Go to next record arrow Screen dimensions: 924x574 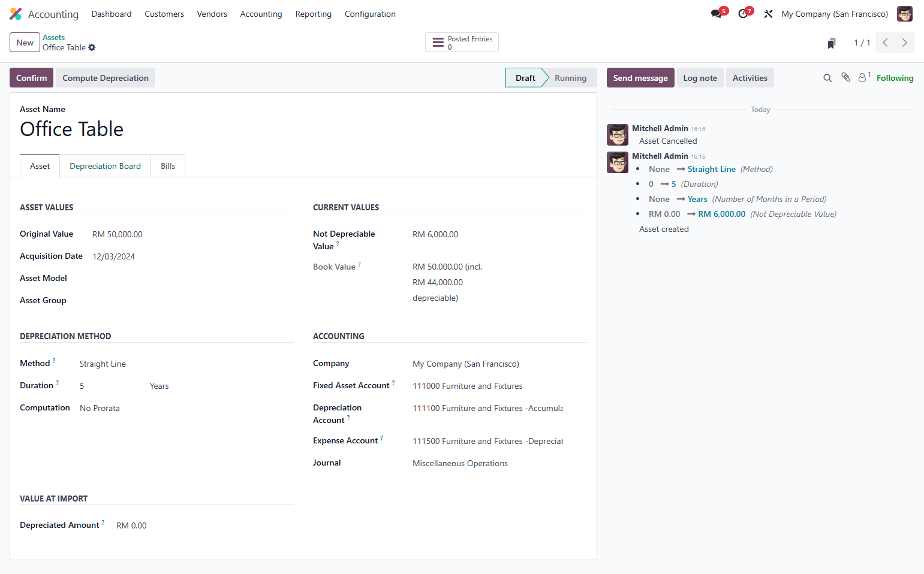pyautogui.click(x=904, y=43)
